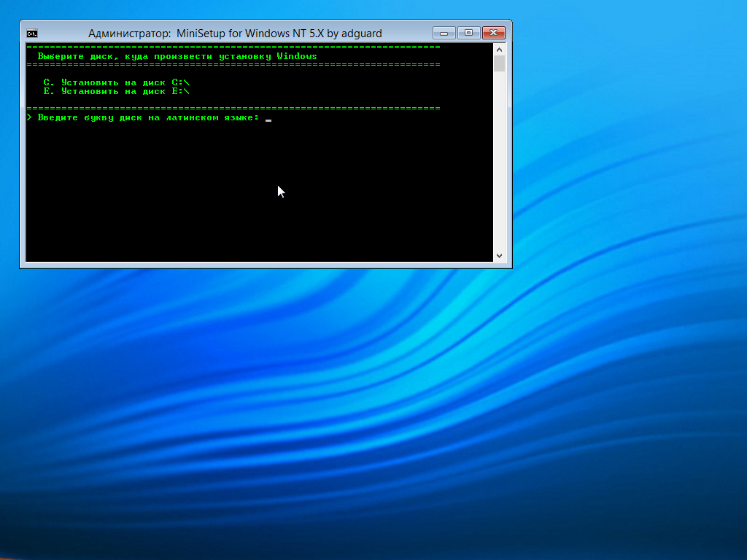Click the title bar text 'MiniSetup for Windows NT 5.X by adguard'
This screenshot has width=747, height=560.
(279, 34)
